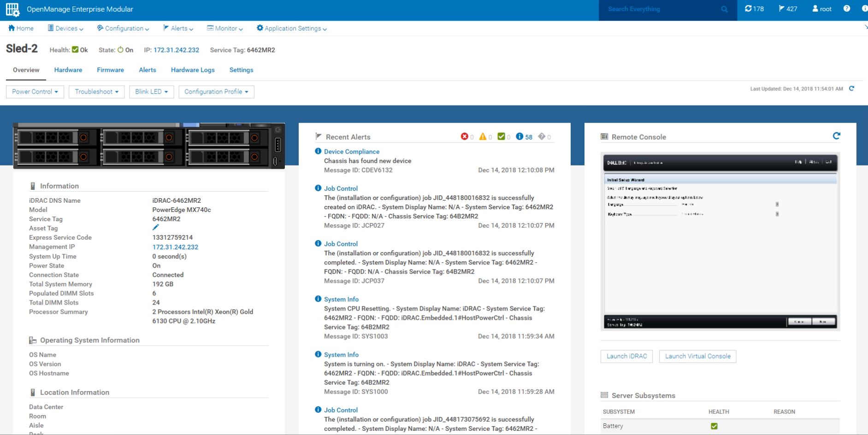Open the header IP 172.31.242.232 link

click(177, 50)
